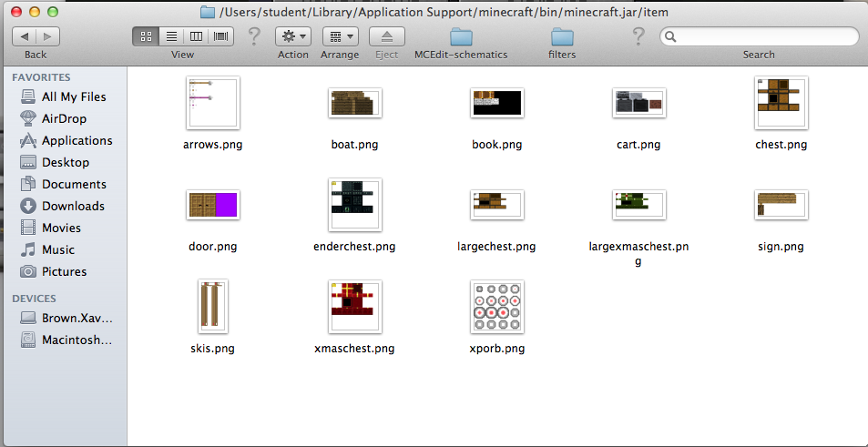The width and height of the screenshot is (868, 447).
Task: Click the door.png file name
Action: [x=213, y=247]
